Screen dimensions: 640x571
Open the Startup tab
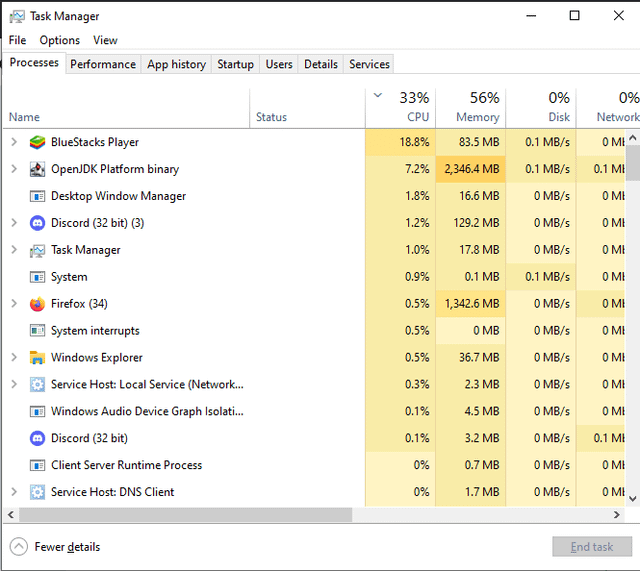pyautogui.click(x=235, y=64)
